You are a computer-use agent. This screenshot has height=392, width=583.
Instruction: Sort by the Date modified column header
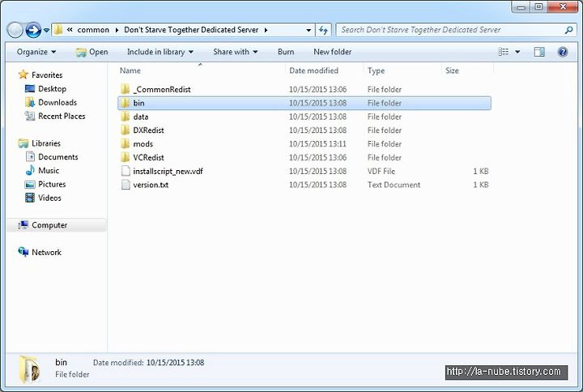[x=314, y=70]
